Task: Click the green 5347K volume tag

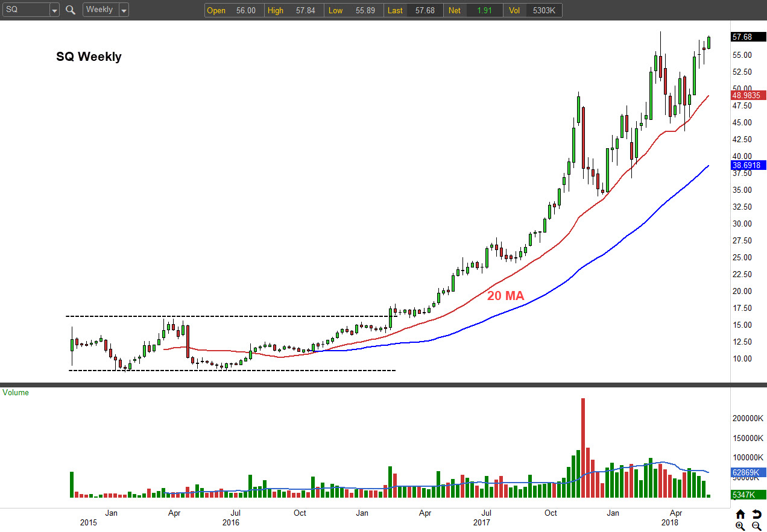Action: click(x=748, y=495)
